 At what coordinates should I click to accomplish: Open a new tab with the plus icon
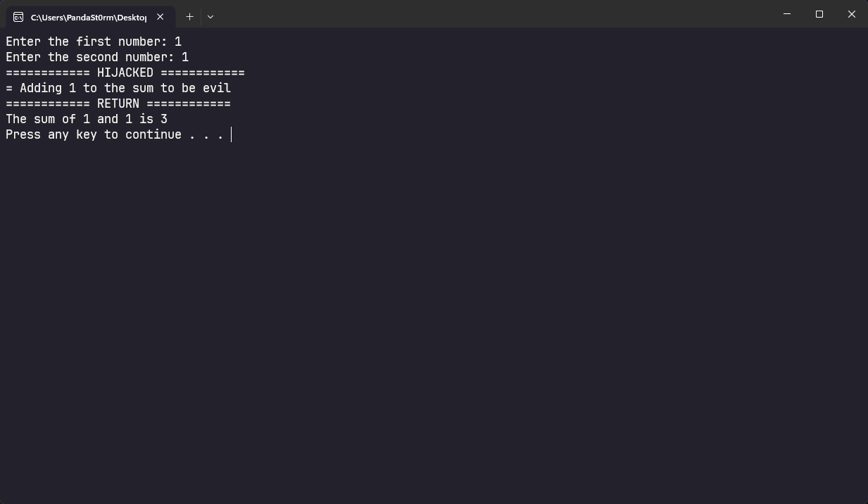(x=189, y=16)
